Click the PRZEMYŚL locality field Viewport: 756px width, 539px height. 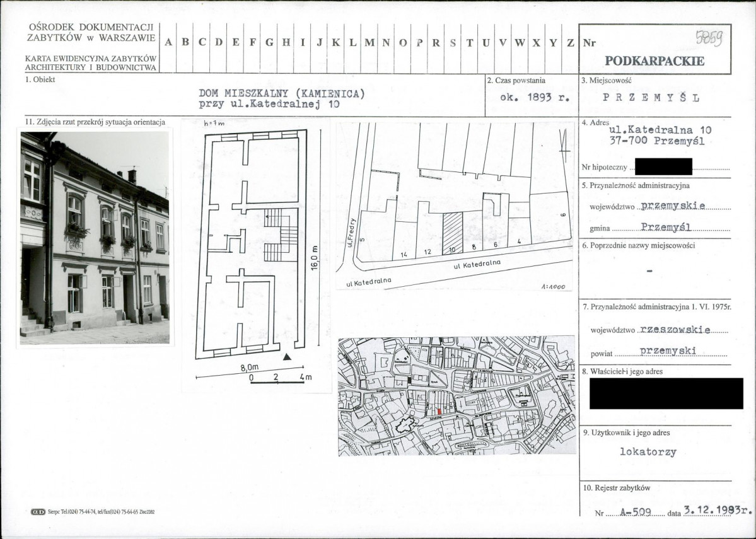point(651,98)
